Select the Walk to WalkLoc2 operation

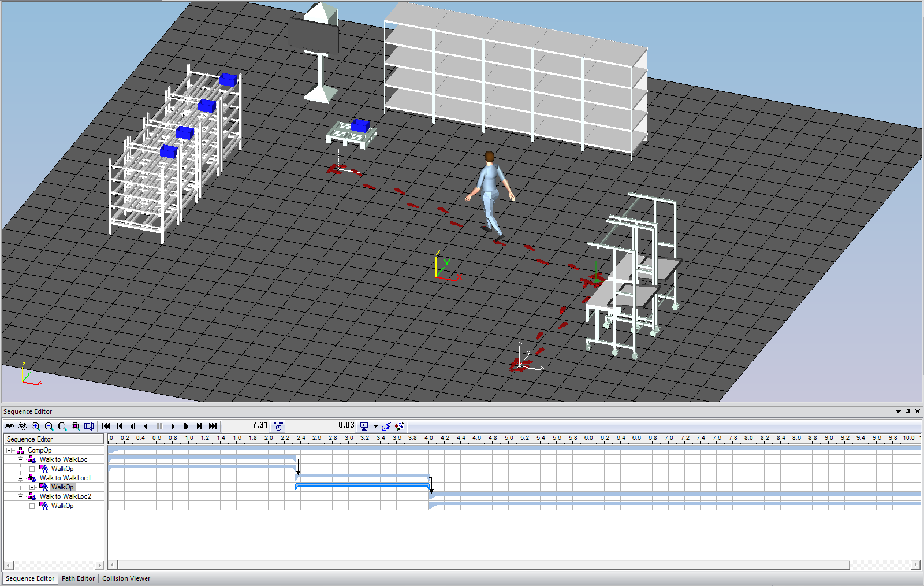coord(65,496)
